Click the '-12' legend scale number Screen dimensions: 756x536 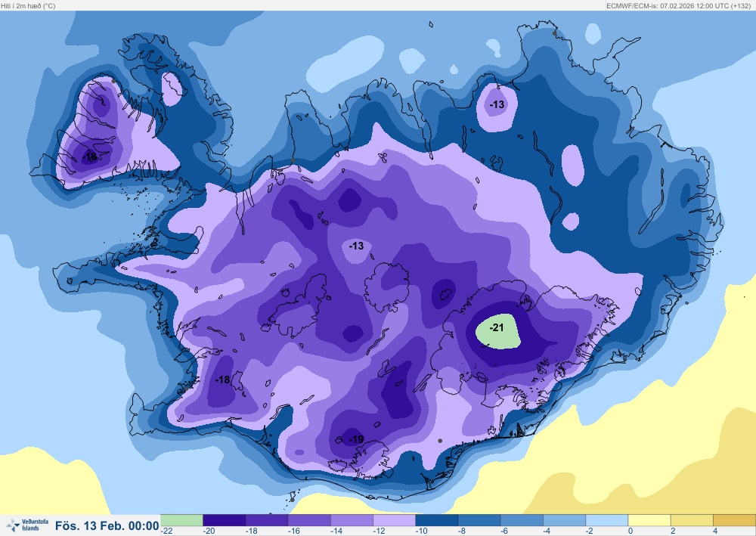click(x=379, y=531)
